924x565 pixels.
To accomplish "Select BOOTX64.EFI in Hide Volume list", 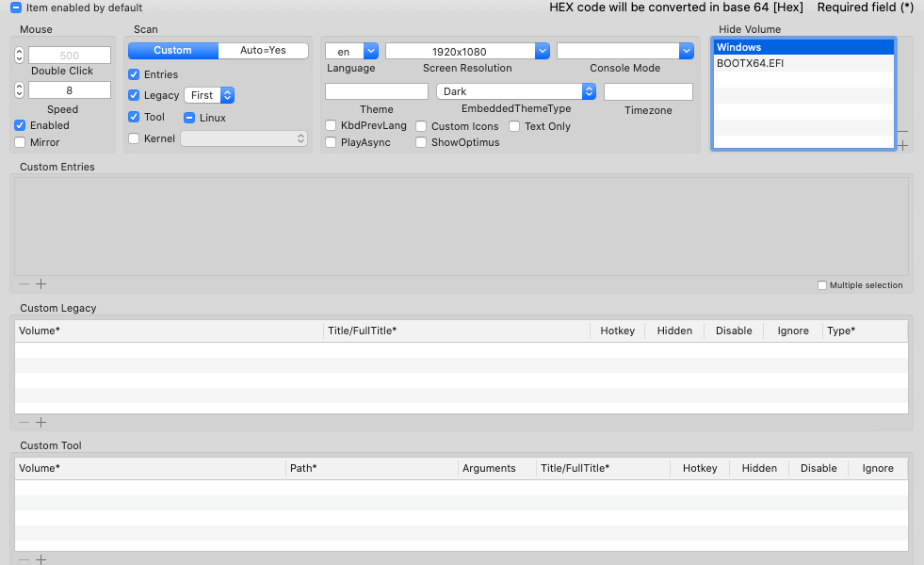I will pyautogui.click(x=803, y=63).
